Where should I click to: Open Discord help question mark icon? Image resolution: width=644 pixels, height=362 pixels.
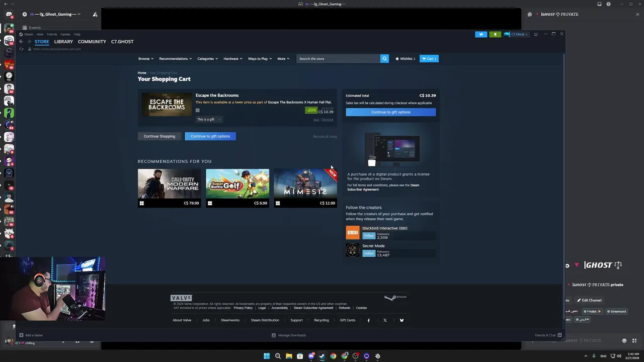click(x=609, y=4)
